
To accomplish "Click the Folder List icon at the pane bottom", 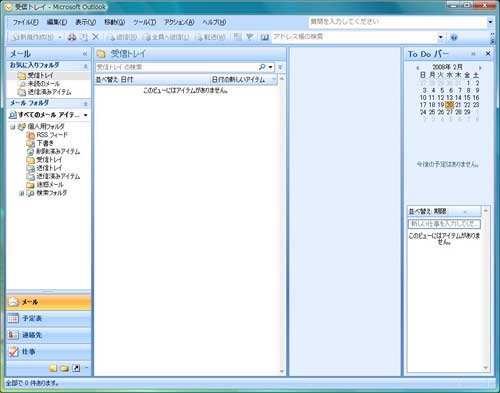I will [x=65, y=368].
